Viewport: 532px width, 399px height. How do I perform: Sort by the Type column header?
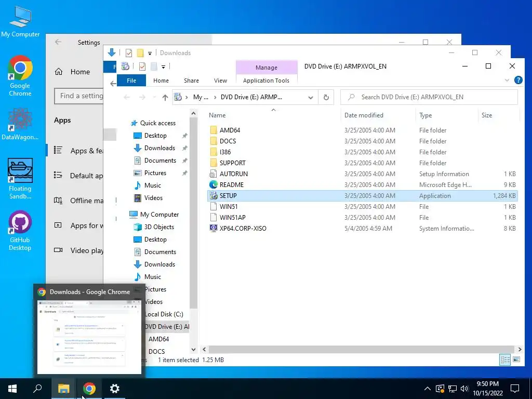[x=447, y=115]
